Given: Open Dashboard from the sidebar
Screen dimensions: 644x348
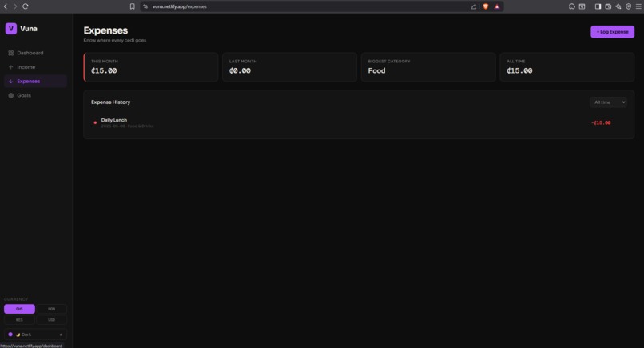Looking at the screenshot, I should click(x=35, y=53).
